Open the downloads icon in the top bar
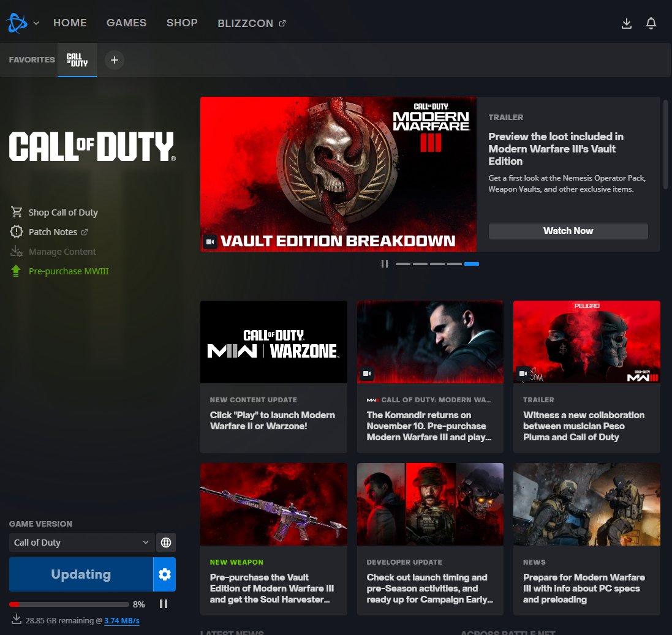 pos(626,23)
